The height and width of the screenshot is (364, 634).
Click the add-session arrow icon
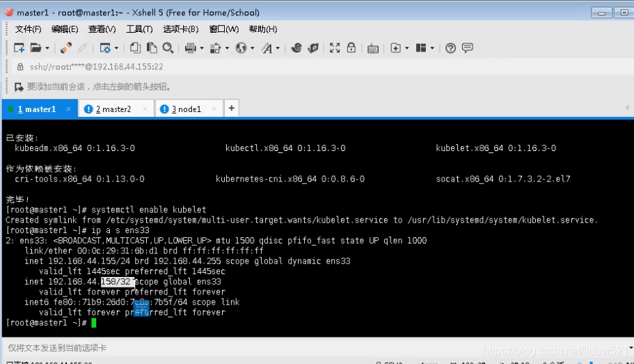point(19,86)
